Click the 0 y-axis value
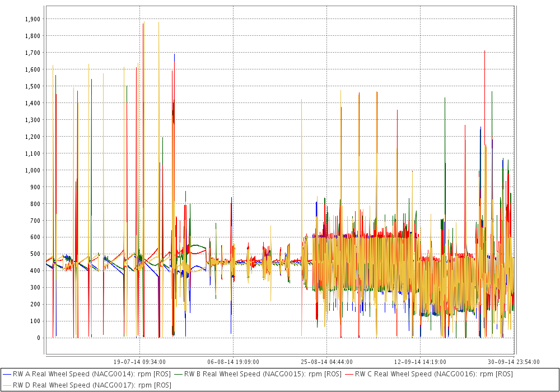560x392 pixels. [39, 338]
